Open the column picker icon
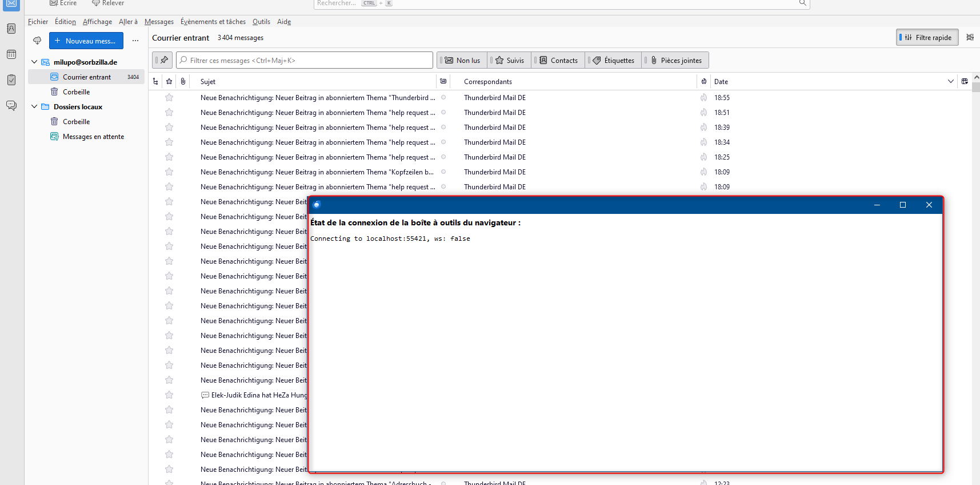 tap(965, 81)
